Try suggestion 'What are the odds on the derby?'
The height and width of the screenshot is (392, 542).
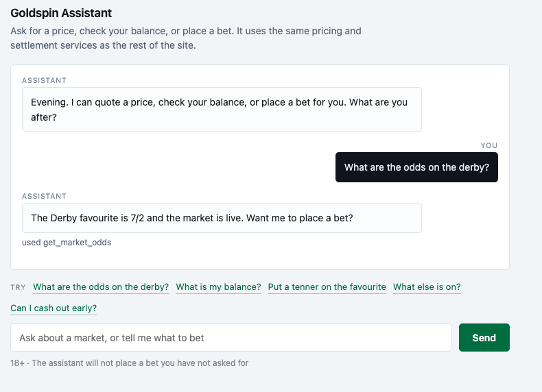tap(101, 287)
